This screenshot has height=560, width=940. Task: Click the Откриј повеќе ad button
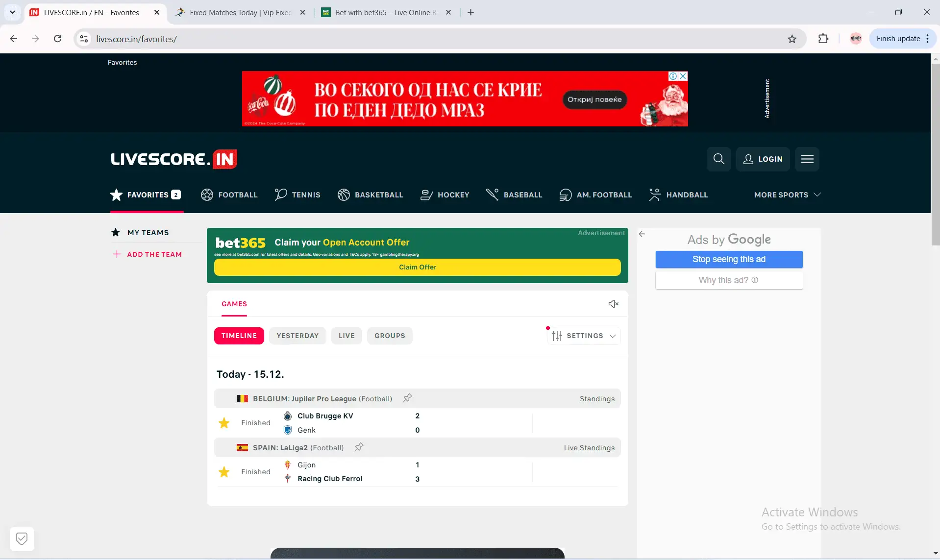tap(594, 99)
